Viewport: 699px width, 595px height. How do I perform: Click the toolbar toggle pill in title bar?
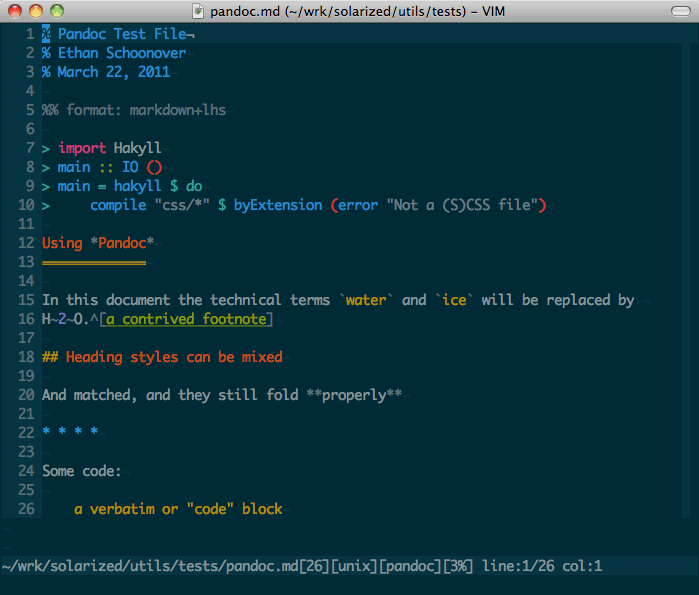point(678,10)
